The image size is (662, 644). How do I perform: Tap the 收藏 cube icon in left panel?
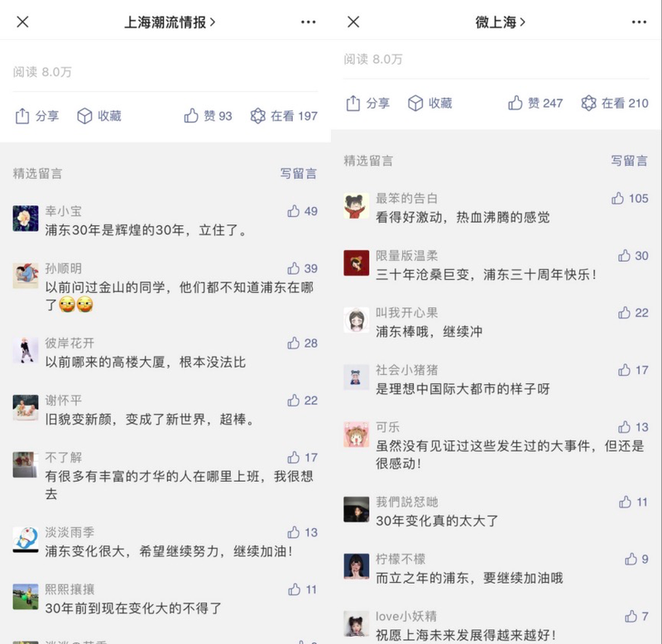coord(84,116)
